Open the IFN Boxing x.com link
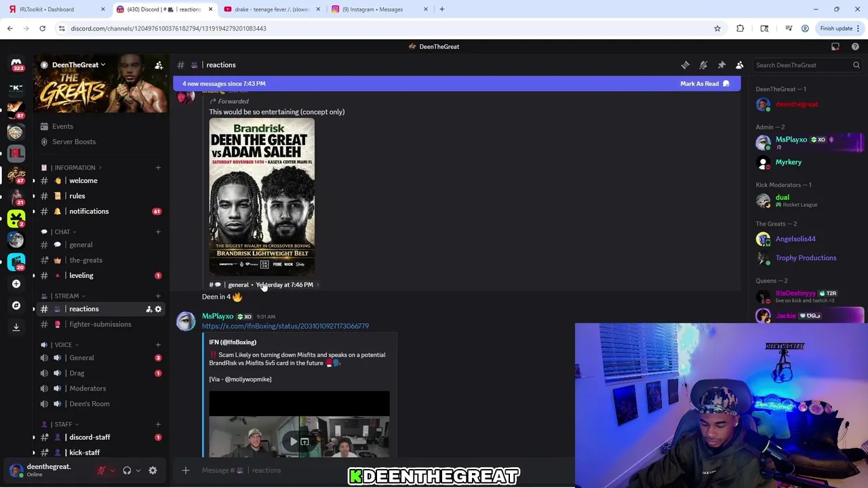The width and height of the screenshot is (868, 488). tap(285, 326)
